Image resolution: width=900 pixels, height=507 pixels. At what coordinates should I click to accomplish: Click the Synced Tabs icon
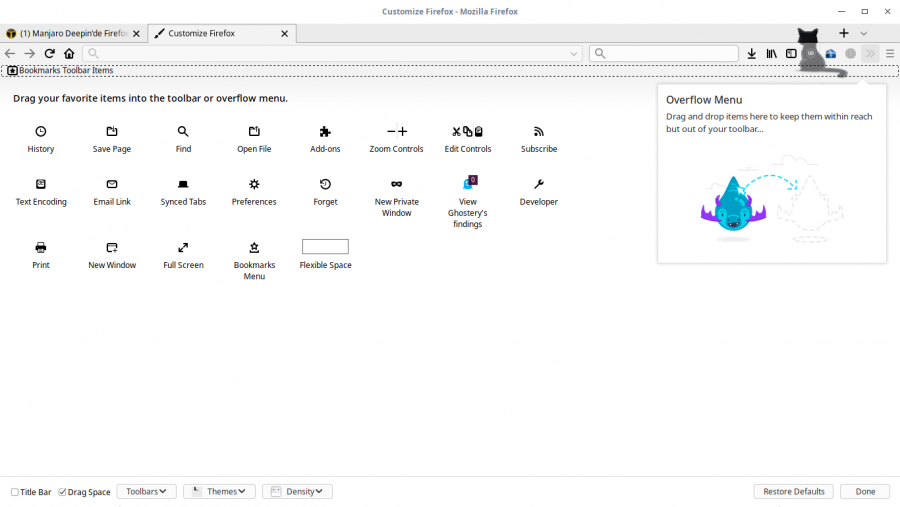pyautogui.click(x=183, y=184)
